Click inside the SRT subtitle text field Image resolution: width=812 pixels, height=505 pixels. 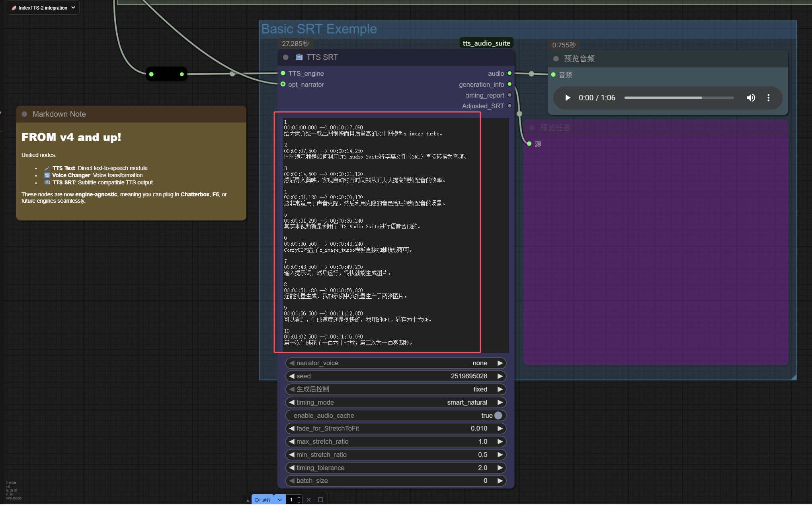click(378, 231)
